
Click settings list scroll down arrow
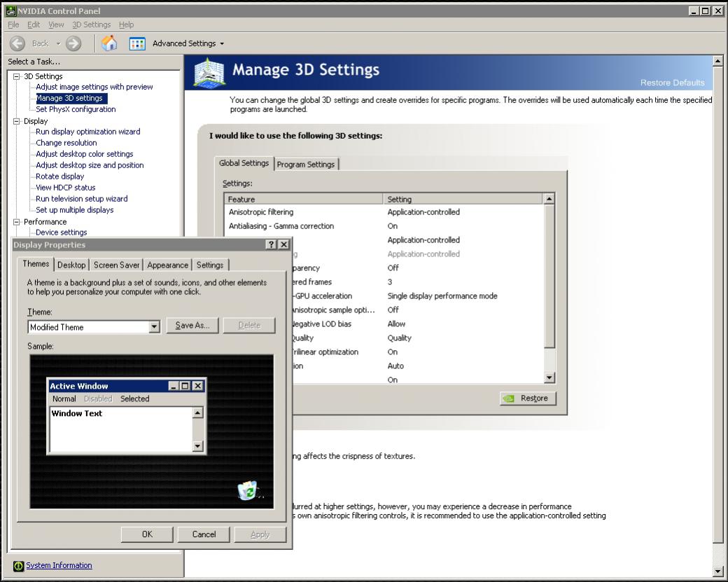tap(549, 377)
